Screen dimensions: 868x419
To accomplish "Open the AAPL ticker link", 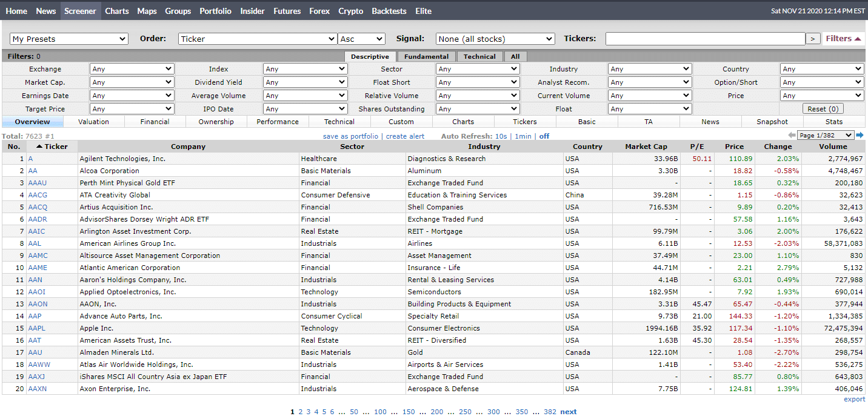I will click(x=36, y=328).
